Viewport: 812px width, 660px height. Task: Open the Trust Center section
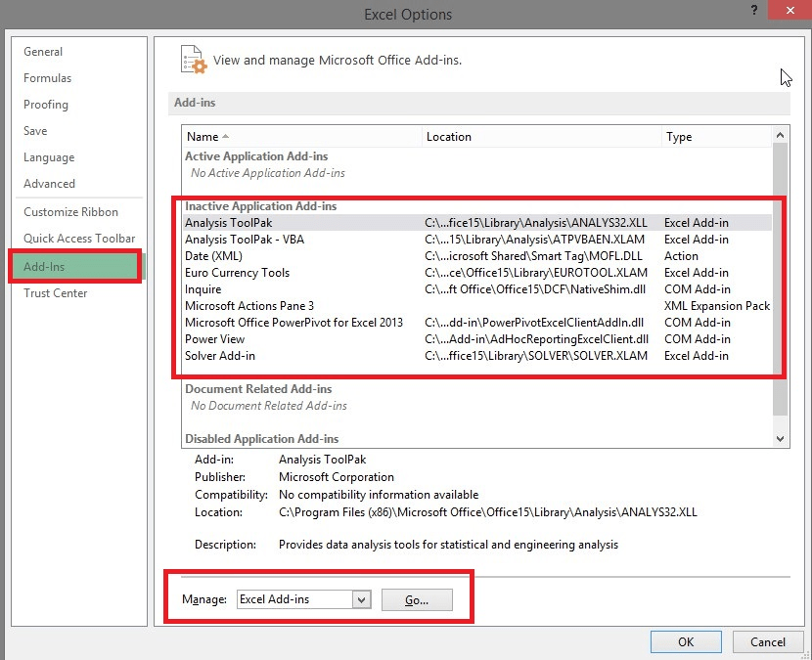pyautogui.click(x=54, y=292)
